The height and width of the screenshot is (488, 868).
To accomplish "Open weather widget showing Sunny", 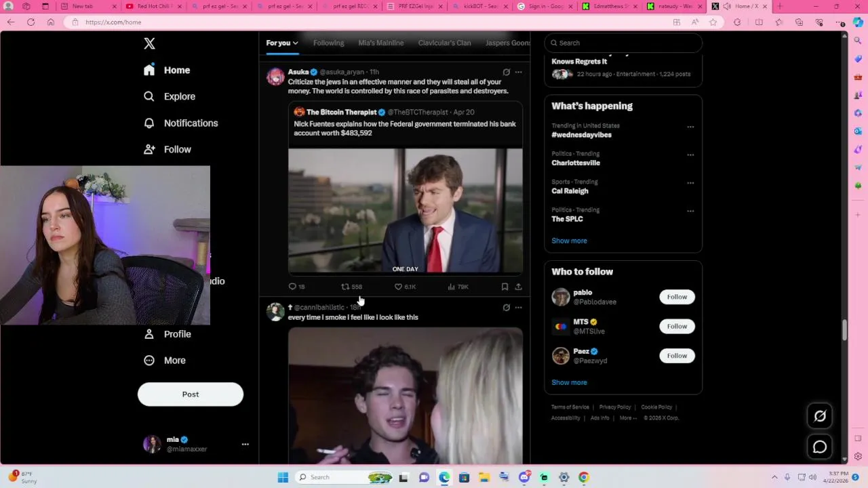I will tap(22, 477).
